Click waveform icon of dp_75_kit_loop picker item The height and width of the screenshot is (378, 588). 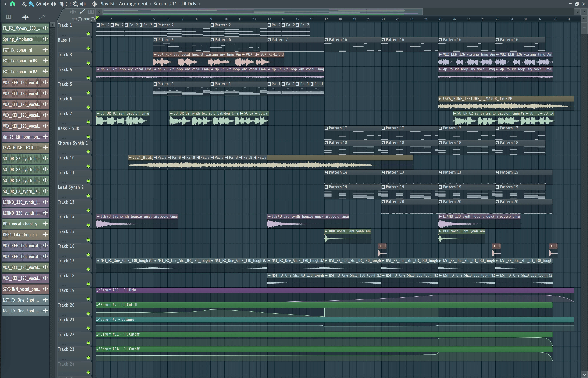coord(45,137)
